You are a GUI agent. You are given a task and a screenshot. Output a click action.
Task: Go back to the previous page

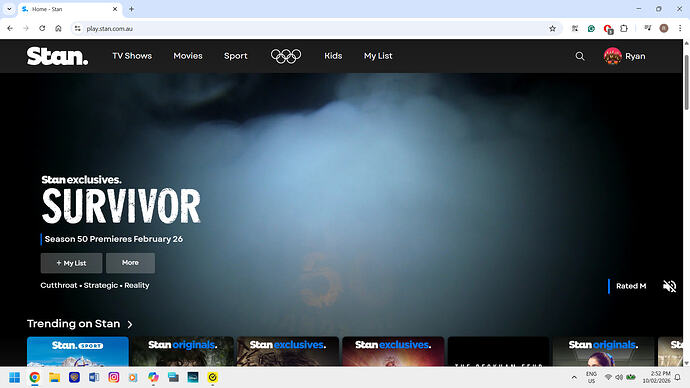tap(10, 29)
